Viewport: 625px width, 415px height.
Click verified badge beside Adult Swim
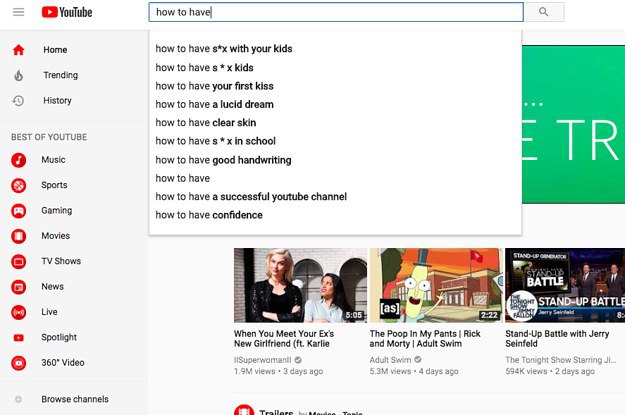[x=418, y=360]
